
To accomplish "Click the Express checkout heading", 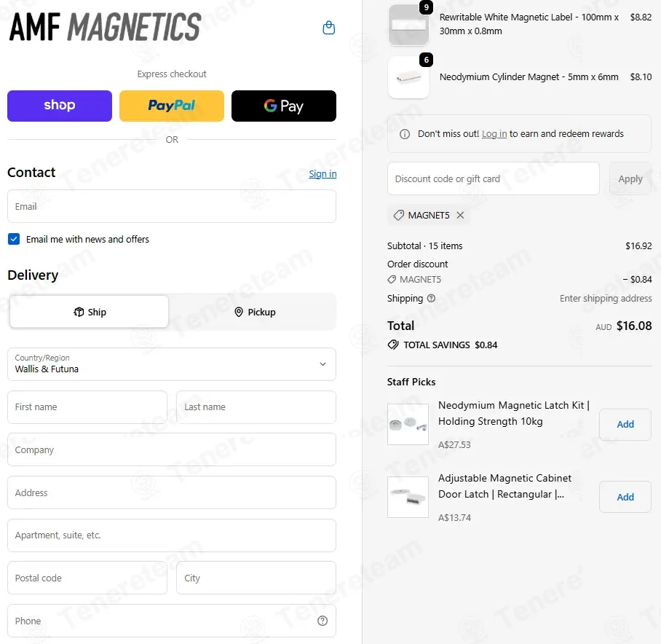I will [172, 74].
